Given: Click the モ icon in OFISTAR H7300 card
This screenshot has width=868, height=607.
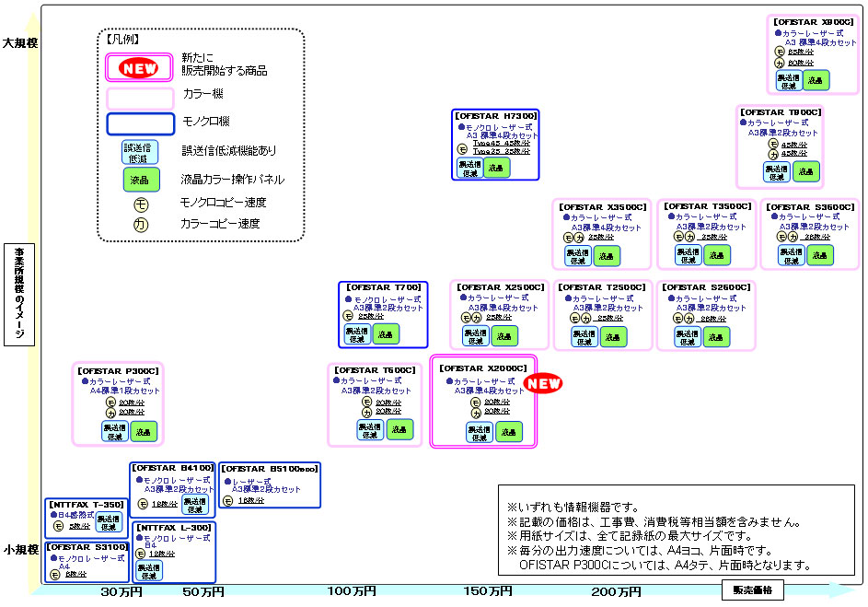Looking at the screenshot, I should click(462, 148).
